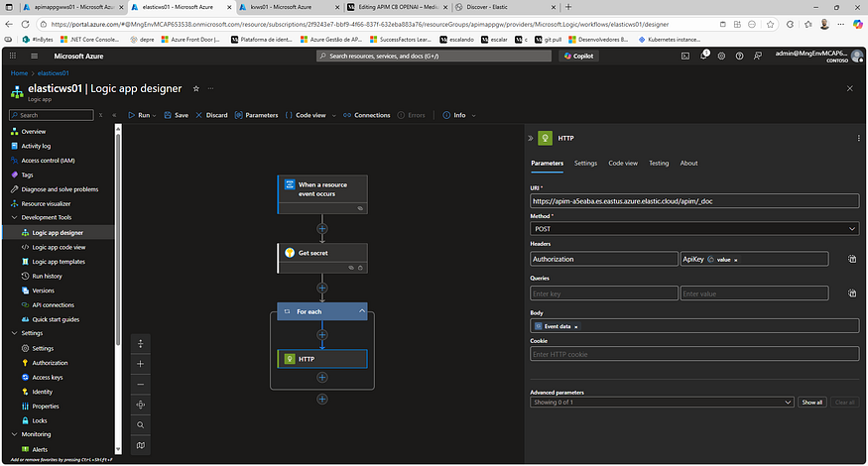Add step between Get secret and For each
868x466 pixels.
click(322, 288)
